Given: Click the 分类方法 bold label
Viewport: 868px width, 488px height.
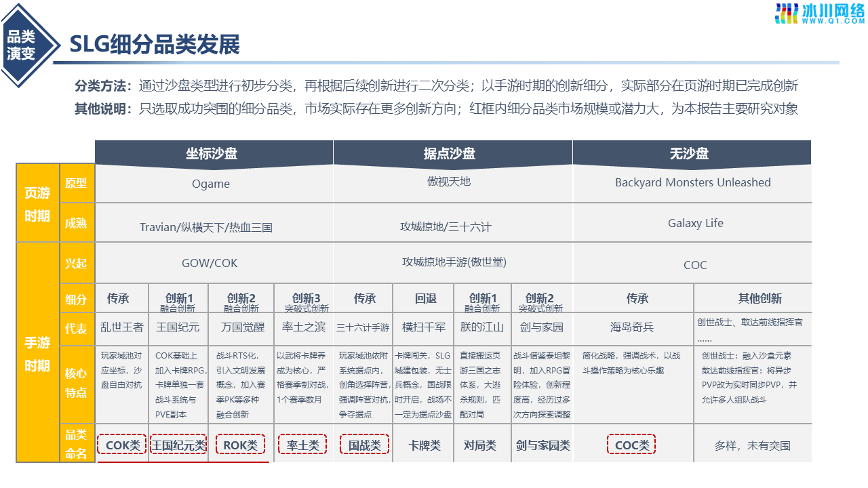Looking at the screenshot, I should pos(103,86).
